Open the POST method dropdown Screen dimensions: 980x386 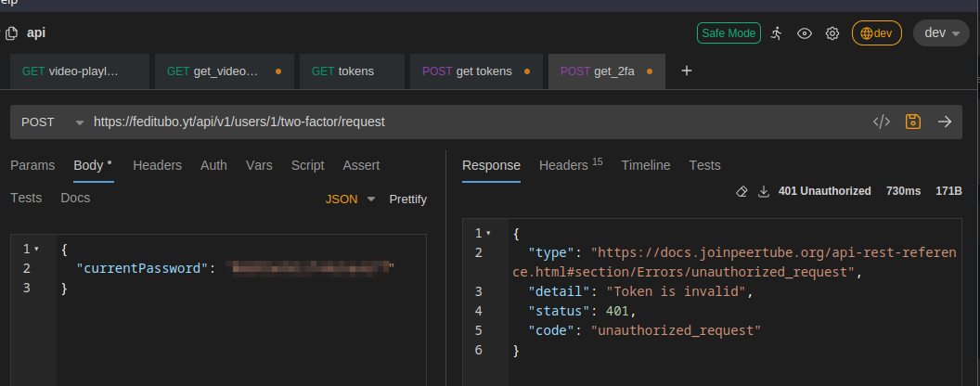(52, 122)
